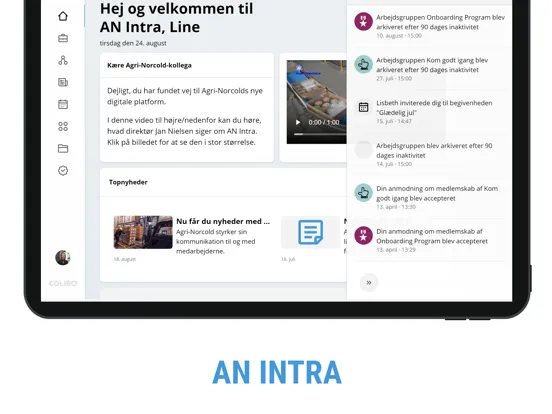Open 'Arbejdsgruppen blev arkiveret efter 90 dages' notification
This screenshot has width=552, height=414.
click(429, 154)
